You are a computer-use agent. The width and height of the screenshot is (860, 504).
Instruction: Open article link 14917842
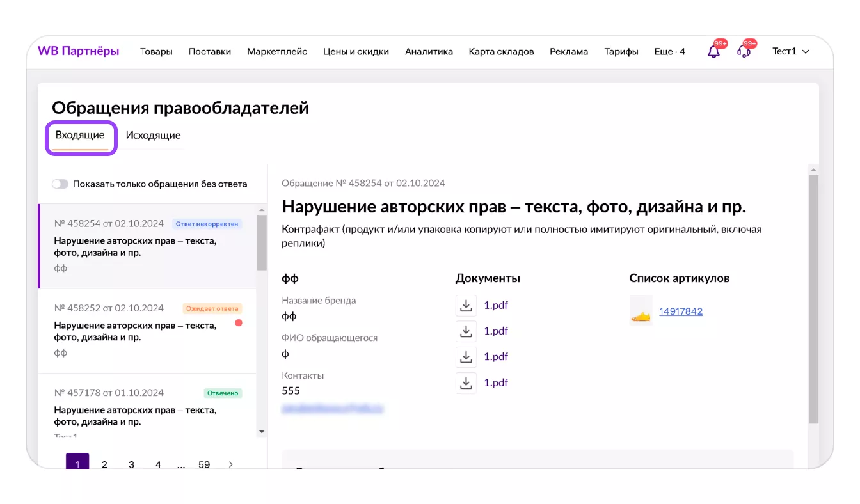681,311
